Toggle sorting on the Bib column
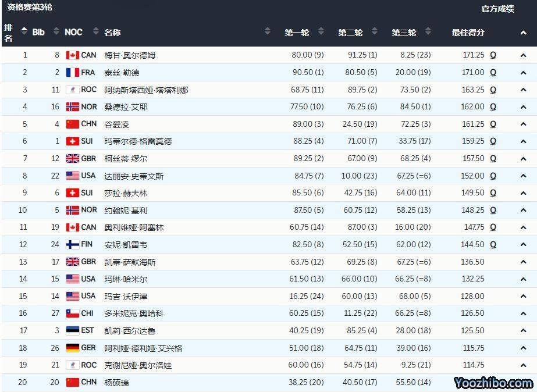The height and width of the screenshot is (392, 537). tap(56, 32)
